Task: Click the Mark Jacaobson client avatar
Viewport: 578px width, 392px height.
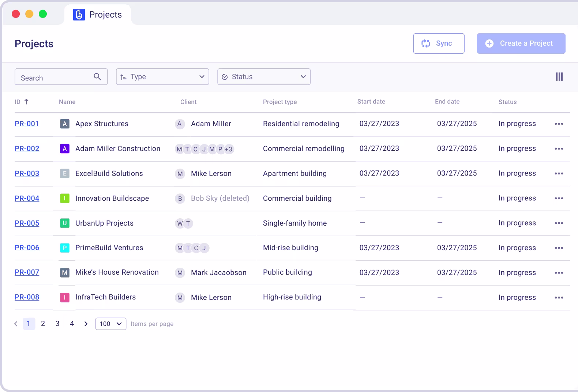Action: coord(180,273)
